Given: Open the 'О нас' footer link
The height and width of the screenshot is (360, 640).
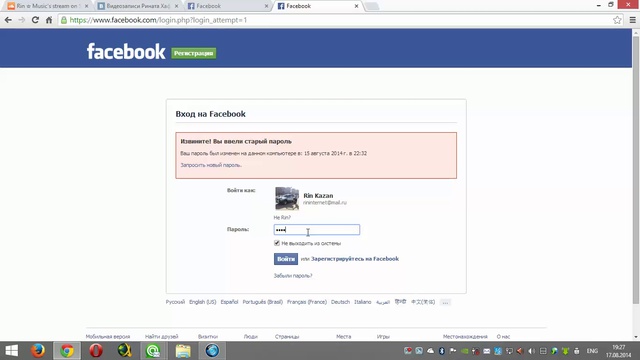Looking at the screenshot, I should point(503,337).
